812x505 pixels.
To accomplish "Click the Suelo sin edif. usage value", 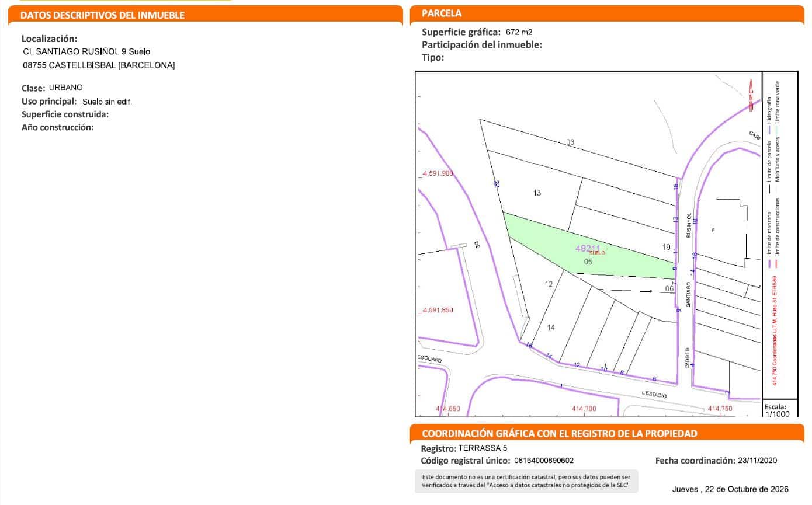I will (107, 102).
